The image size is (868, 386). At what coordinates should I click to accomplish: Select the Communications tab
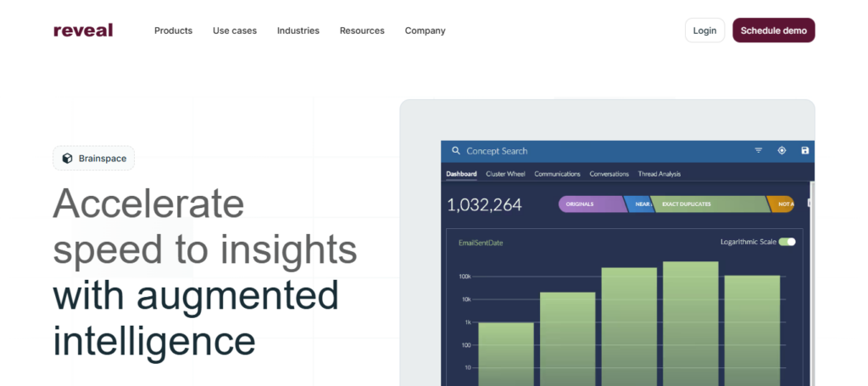click(x=557, y=174)
